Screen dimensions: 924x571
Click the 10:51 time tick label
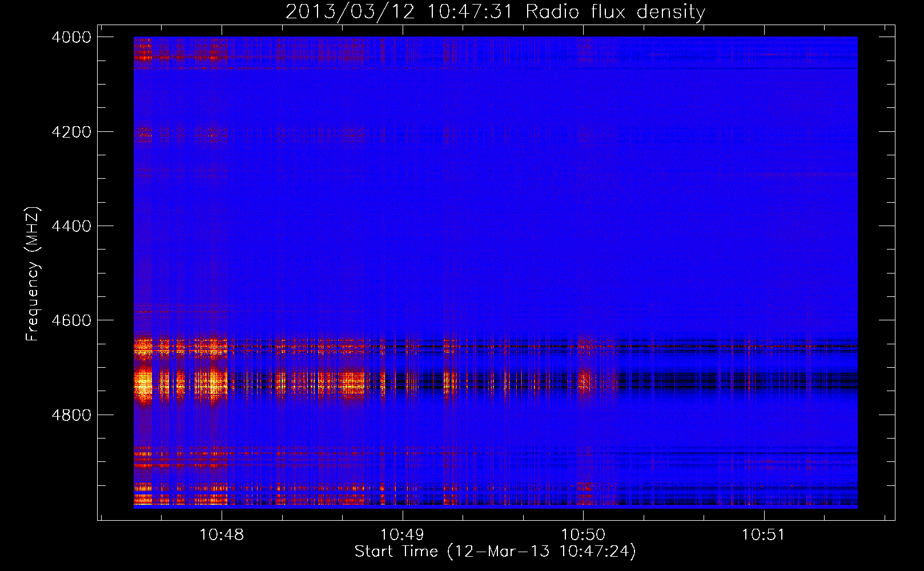(x=763, y=534)
